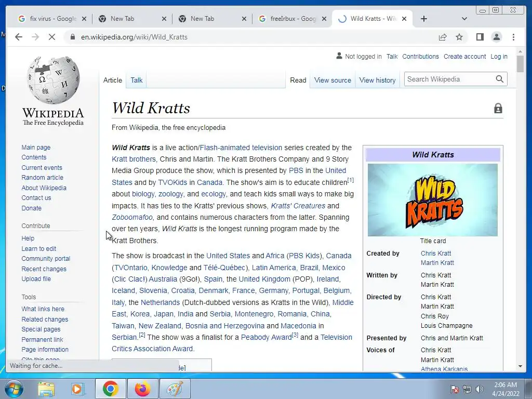Viewport: 532px width, 399px height.
Task: Stop loading the page with X button
Action: coord(51,37)
